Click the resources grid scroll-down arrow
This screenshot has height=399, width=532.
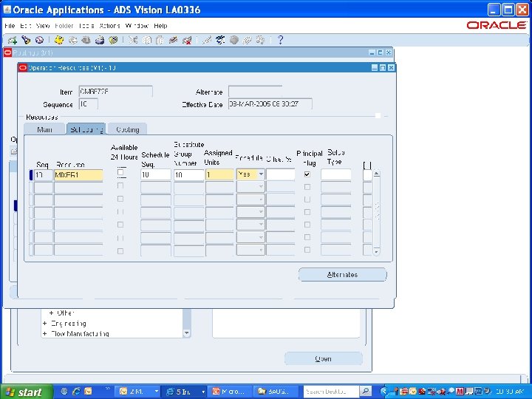376,251
